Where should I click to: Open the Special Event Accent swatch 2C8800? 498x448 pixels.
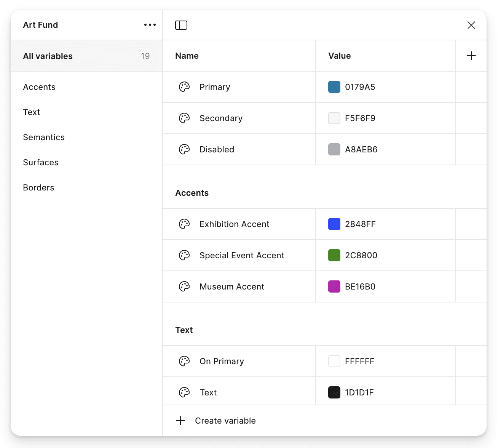pos(334,255)
